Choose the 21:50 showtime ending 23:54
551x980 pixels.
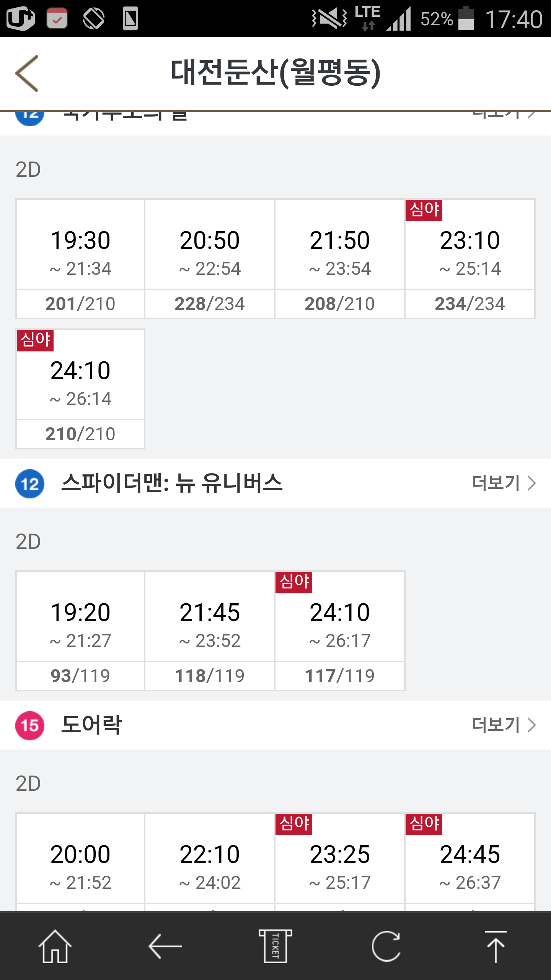coord(340,258)
